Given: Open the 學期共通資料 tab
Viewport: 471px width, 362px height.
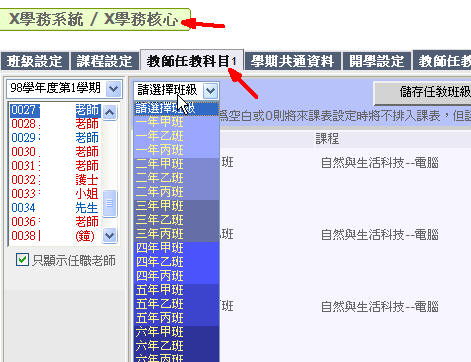Looking at the screenshot, I should pos(292,61).
